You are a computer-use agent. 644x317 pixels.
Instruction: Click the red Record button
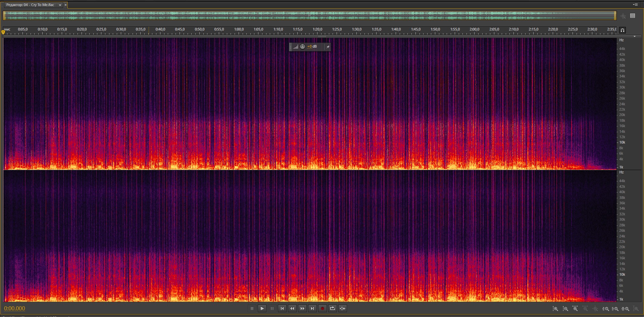(x=322, y=309)
